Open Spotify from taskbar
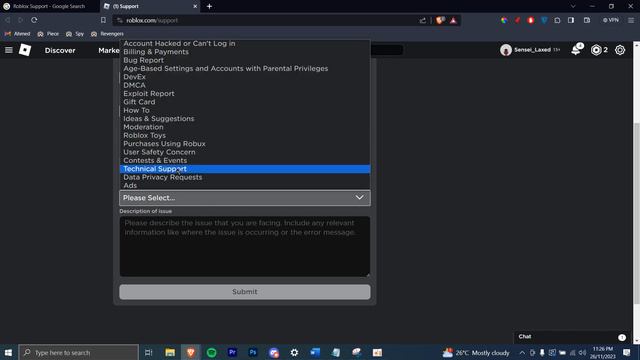Screen dimensions: 640x360 click(x=211, y=352)
